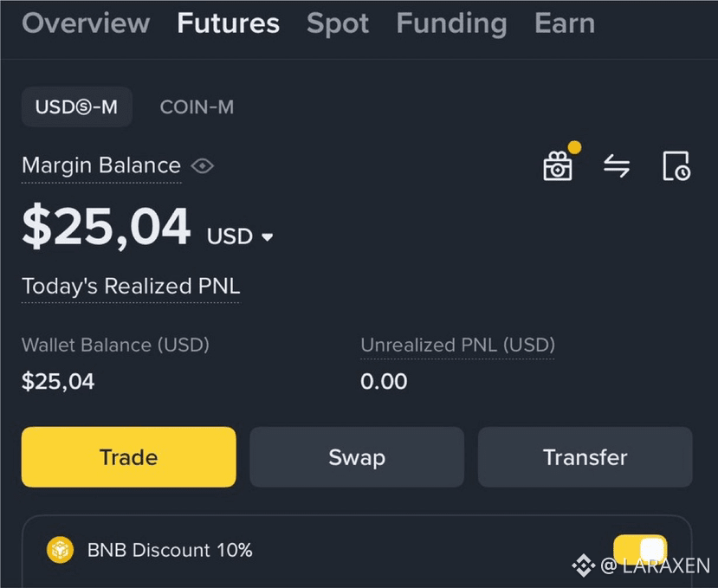Click the Binance watermark logo
This screenshot has height=588, width=718.
[583, 565]
